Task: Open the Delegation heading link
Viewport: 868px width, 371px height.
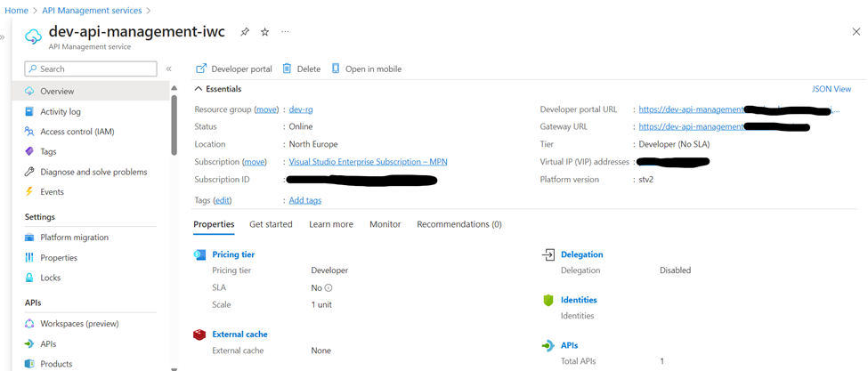Action: [x=582, y=254]
